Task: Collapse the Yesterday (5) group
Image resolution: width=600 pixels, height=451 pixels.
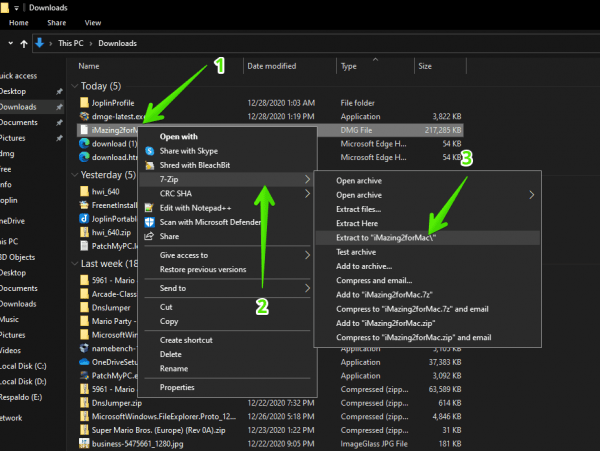Action: click(x=75, y=175)
